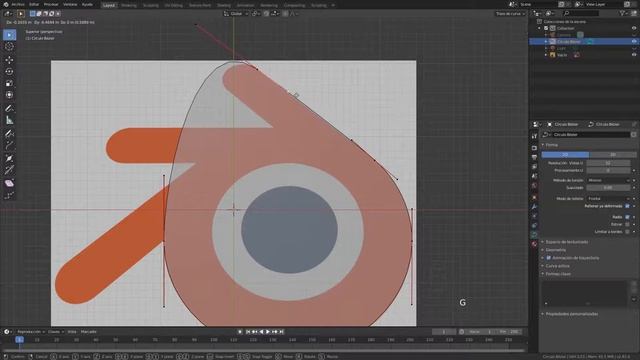The height and width of the screenshot is (360, 640).
Task: Toggle the Rellenar ya deformada checkbox
Action: 627,206
